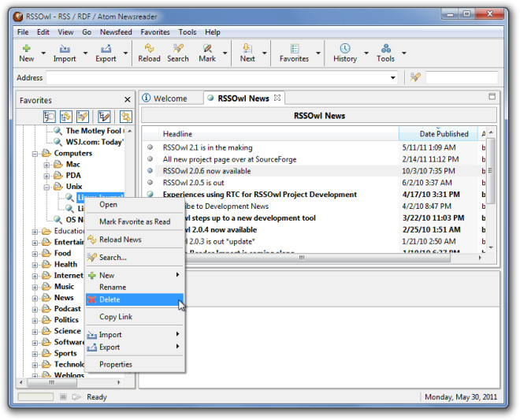The image size is (520, 420).
Task: Click the Tools toolbar icon
Action: pos(385,48)
